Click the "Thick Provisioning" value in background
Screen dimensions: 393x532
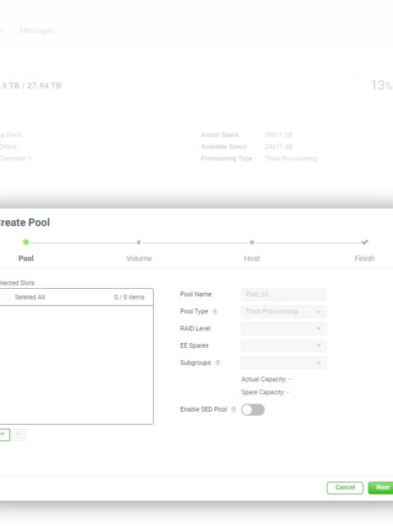[291, 159]
